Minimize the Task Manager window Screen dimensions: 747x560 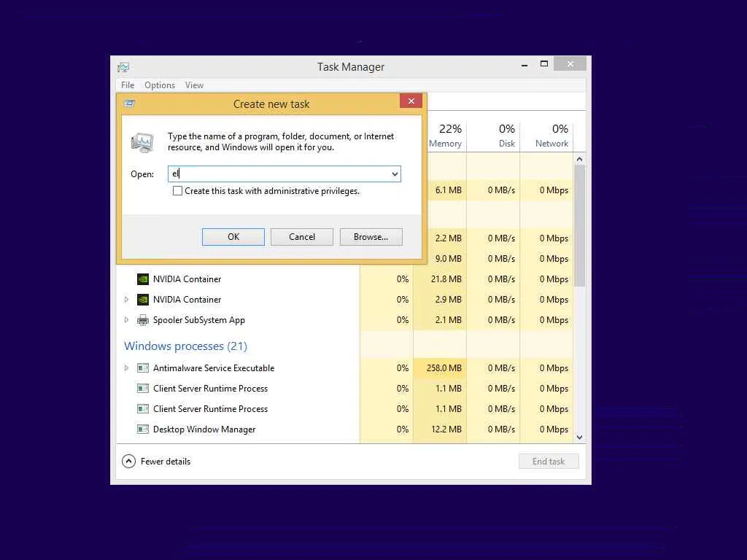pos(525,65)
